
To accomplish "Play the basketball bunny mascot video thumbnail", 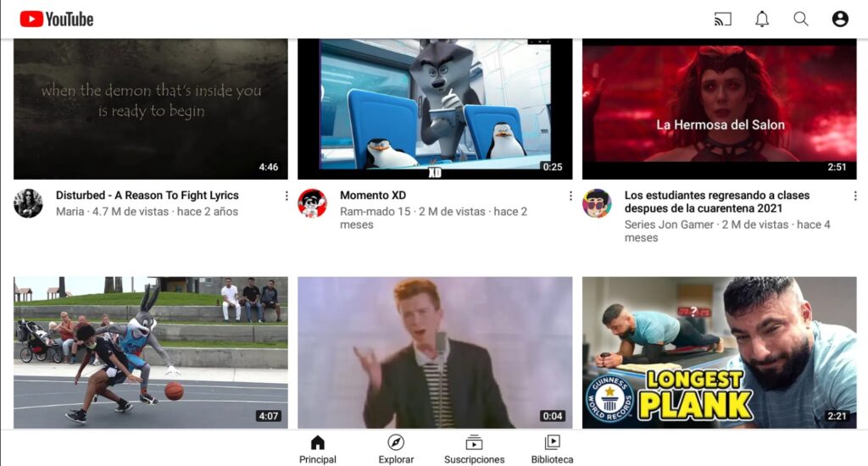I will (151, 352).
